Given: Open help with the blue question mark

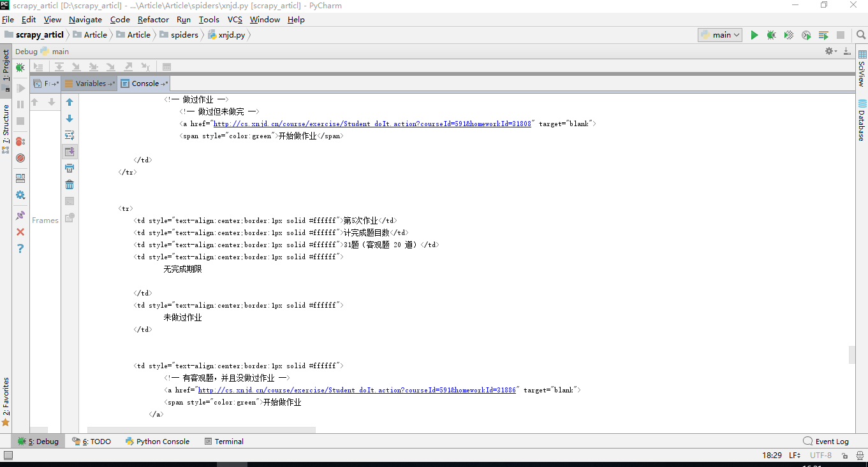Looking at the screenshot, I should pos(20,248).
